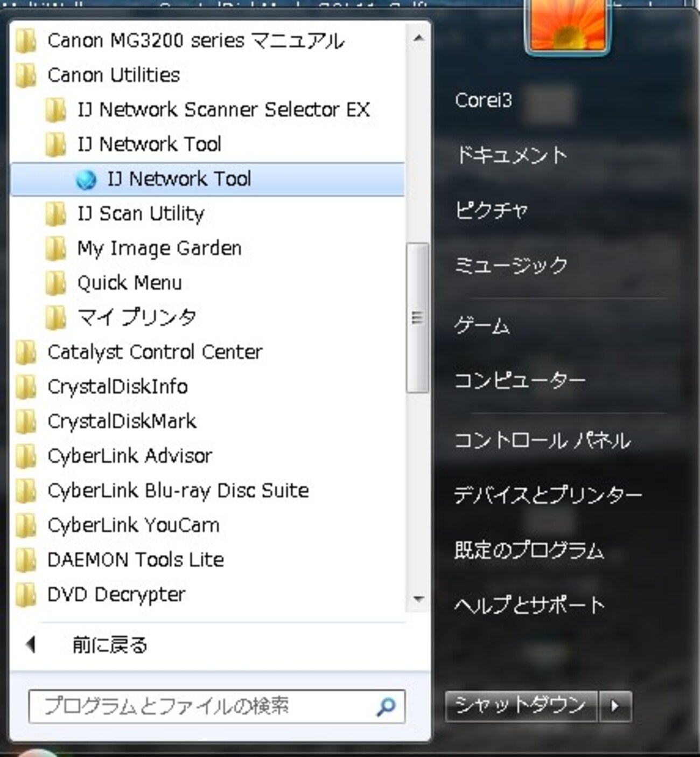Screen dimensions: 700x757
Task: Click the DAEMON Tools Lite folder icon
Action: point(25,560)
